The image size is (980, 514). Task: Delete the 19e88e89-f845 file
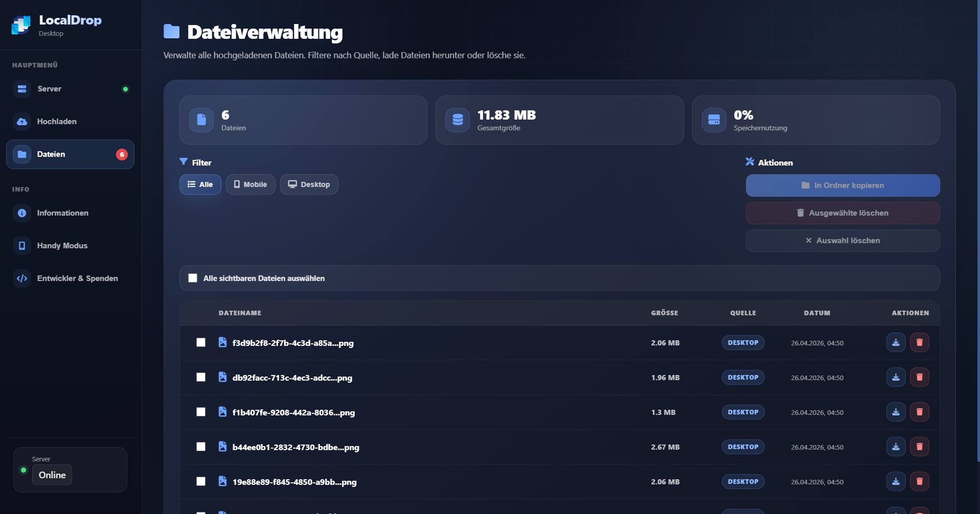(920, 481)
